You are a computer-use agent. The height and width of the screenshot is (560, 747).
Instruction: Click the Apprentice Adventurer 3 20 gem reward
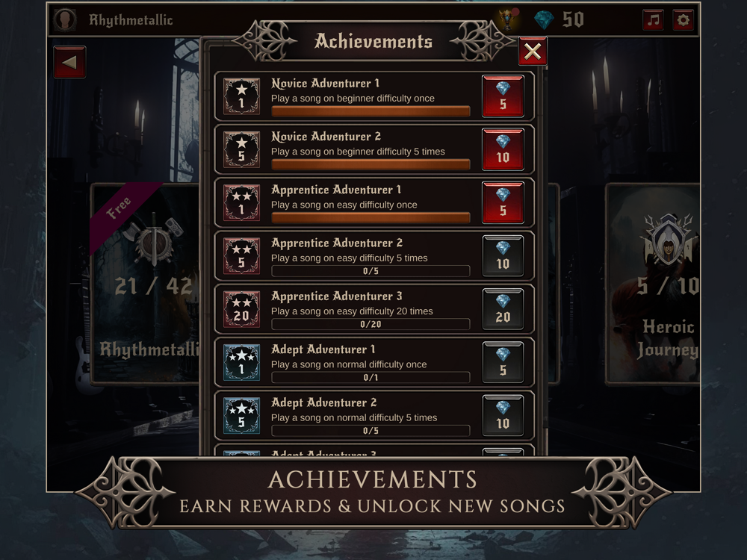click(503, 309)
